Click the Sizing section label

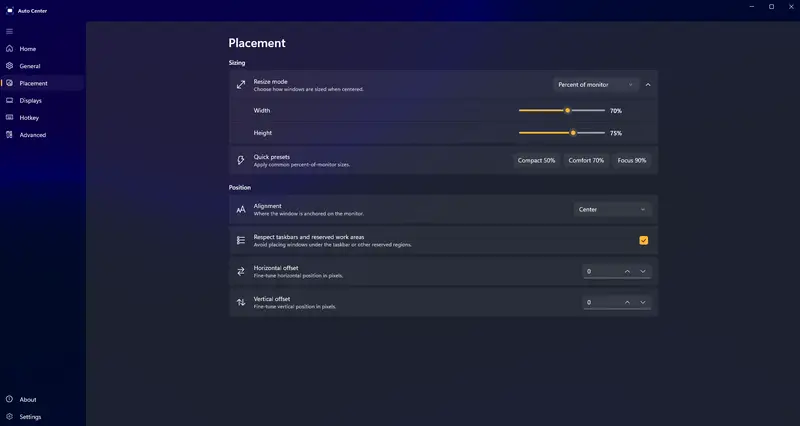point(237,63)
